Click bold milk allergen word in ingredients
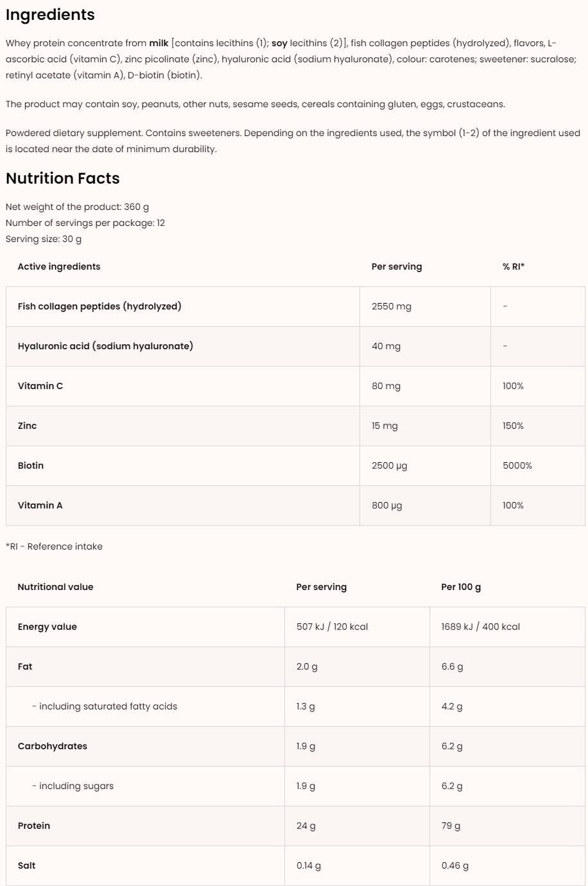Viewport: 588px width, 886px height. 159,43
